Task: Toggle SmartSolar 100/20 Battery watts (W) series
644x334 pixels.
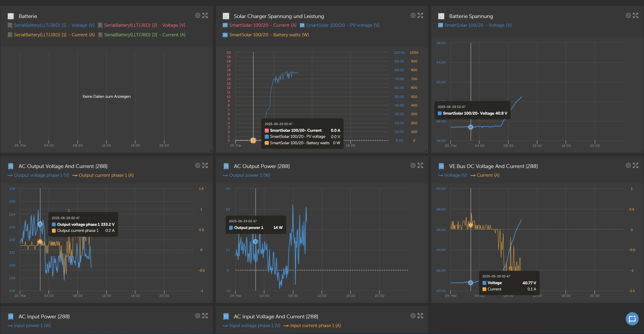Action: click(x=266, y=35)
